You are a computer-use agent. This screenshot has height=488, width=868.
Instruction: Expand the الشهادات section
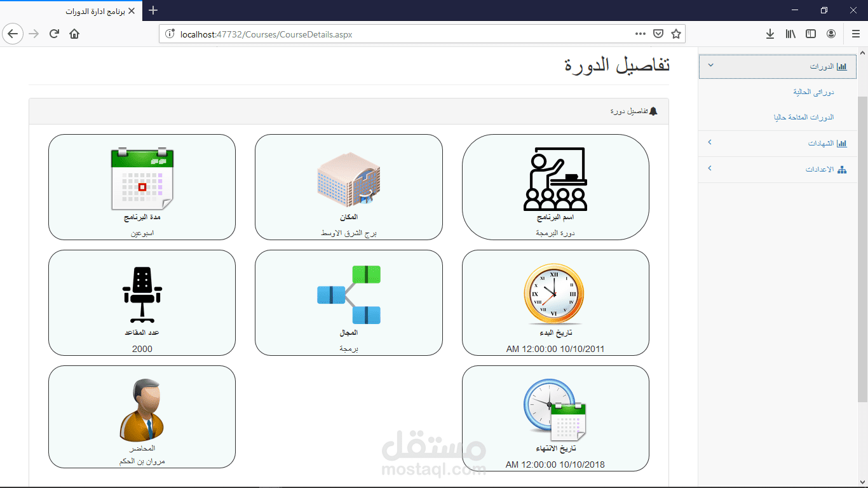click(x=710, y=143)
